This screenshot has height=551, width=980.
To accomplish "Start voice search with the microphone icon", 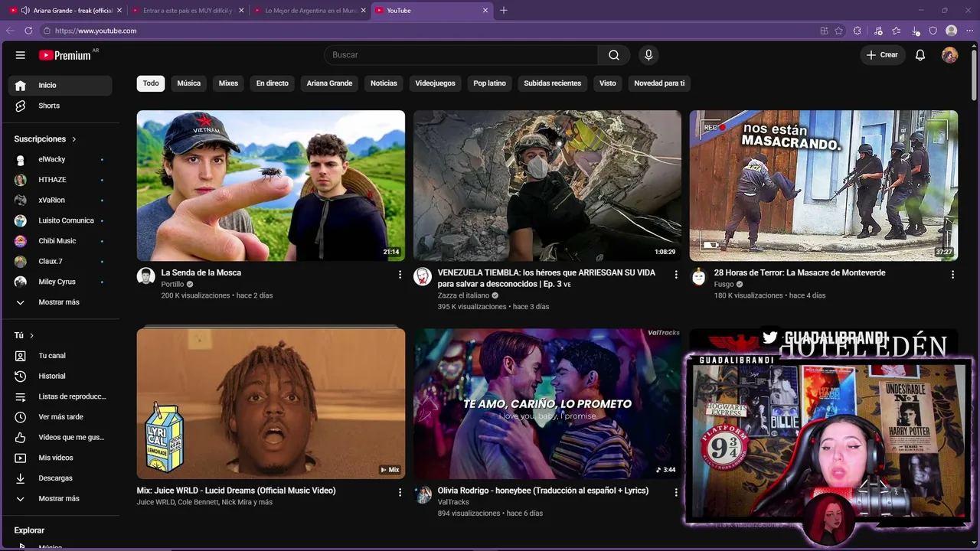I will pyautogui.click(x=648, y=55).
